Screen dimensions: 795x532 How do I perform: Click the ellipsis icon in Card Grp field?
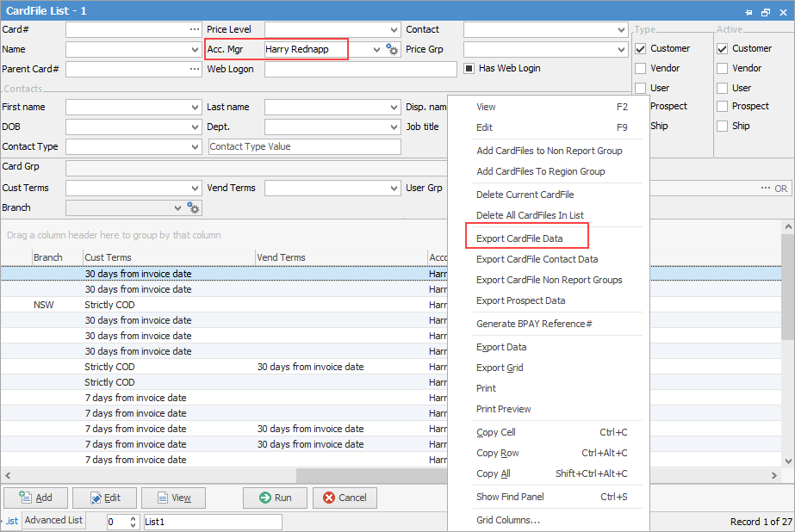(x=765, y=188)
